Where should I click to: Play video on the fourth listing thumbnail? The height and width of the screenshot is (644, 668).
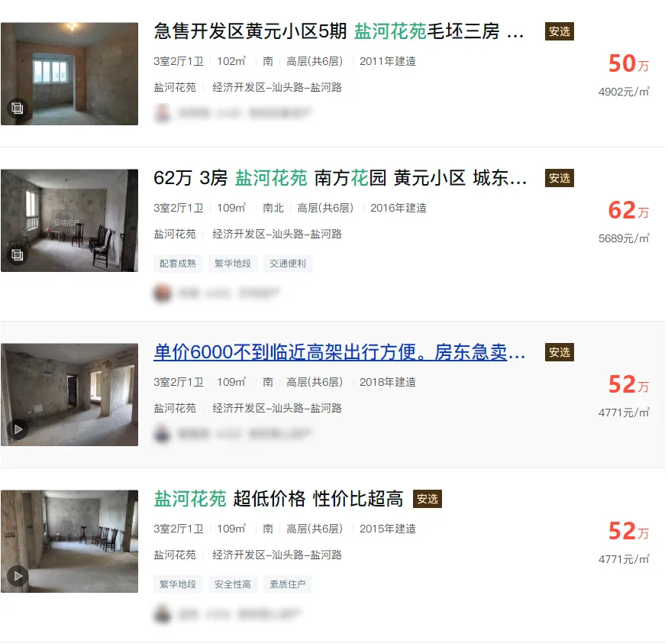[x=18, y=576]
